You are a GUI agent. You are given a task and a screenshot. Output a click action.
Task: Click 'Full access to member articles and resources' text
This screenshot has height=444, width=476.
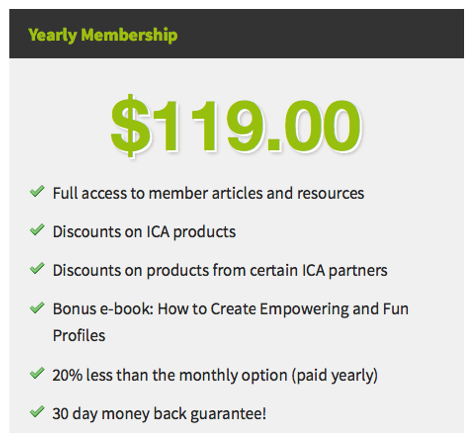click(208, 193)
